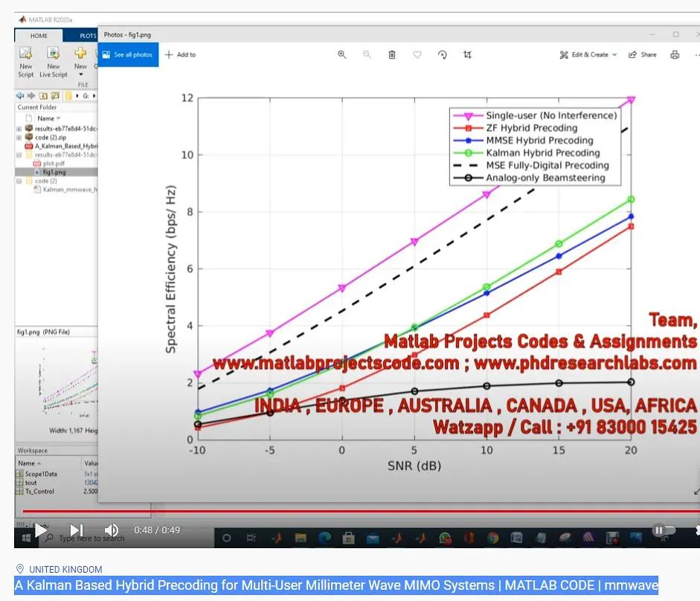Click the zoom in magnifier in Photos
Image resolution: width=700 pixels, height=601 pixels.
341,54
